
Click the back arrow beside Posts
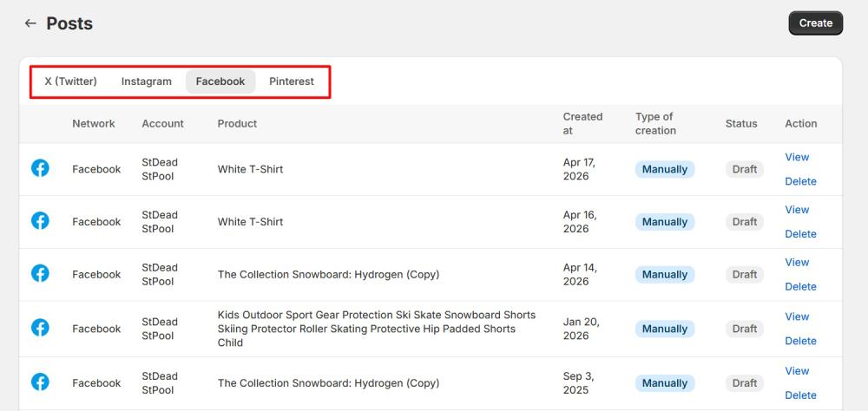click(x=30, y=23)
